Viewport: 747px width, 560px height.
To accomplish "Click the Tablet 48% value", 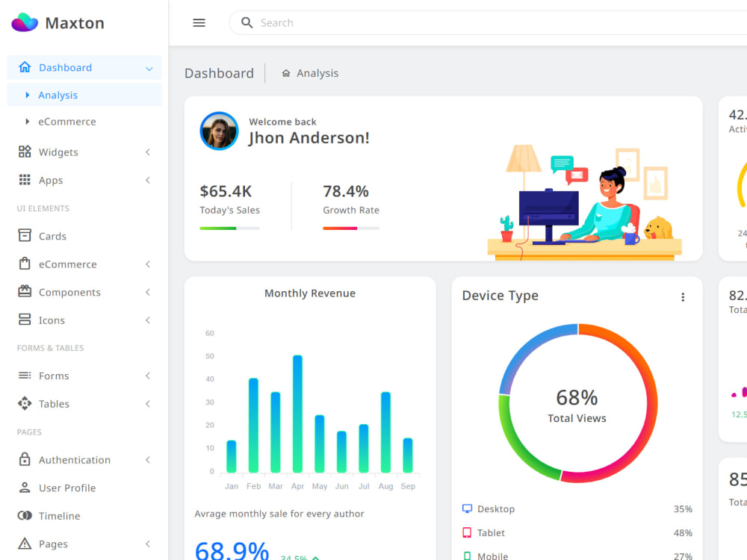I will [683, 532].
